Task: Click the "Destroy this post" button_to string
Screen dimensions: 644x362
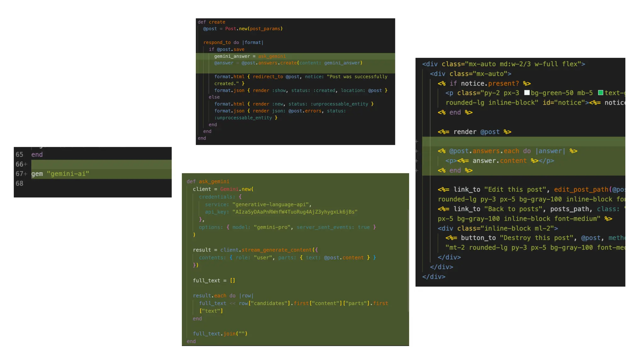Action: (x=536, y=238)
